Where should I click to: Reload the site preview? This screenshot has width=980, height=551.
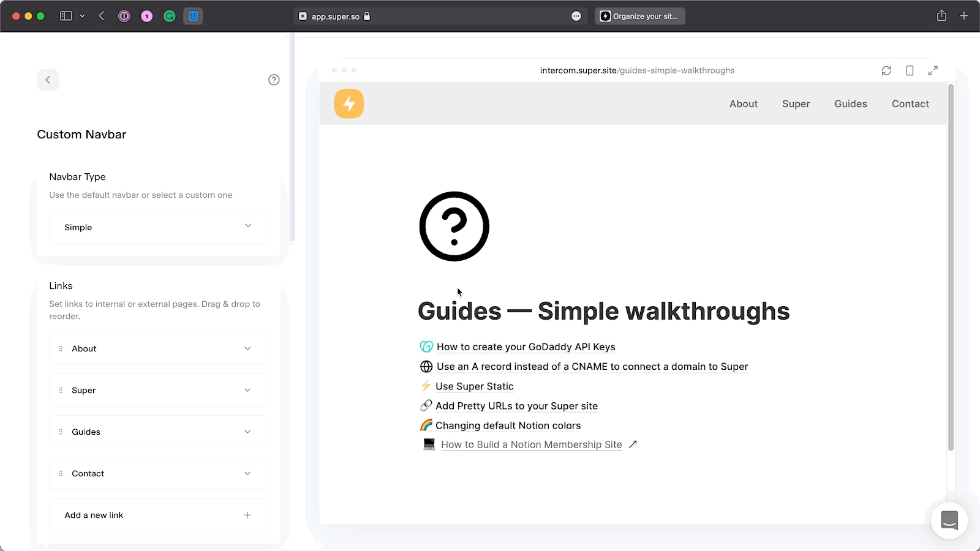[886, 70]
